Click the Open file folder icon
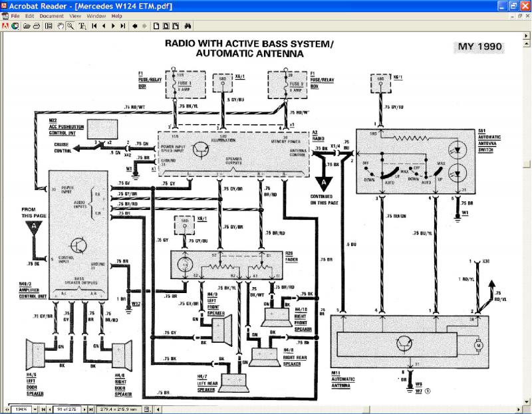The image size is (532, 414). tap(27, 26)
